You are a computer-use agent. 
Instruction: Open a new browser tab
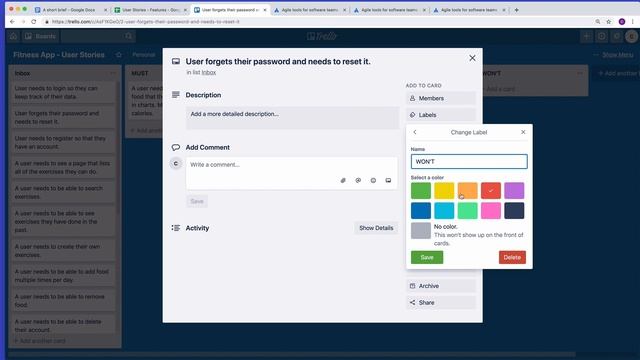[x=516, y=10]
